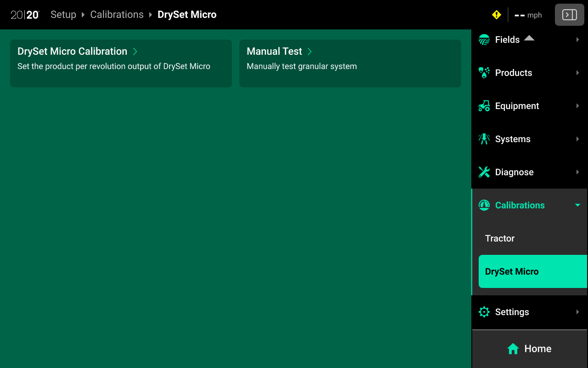
Task: Click the Diagnose wrench icon
Action: click(x=484, y=172)
